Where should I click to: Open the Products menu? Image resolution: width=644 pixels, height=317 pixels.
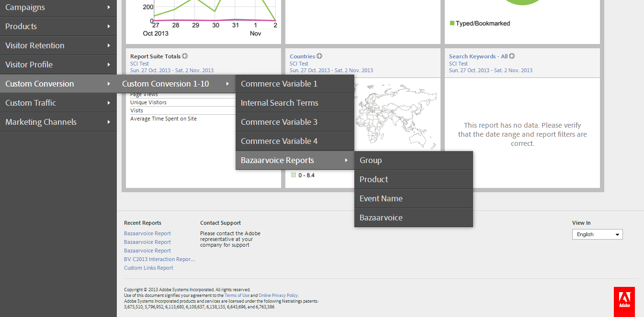(x=58, y=26)
